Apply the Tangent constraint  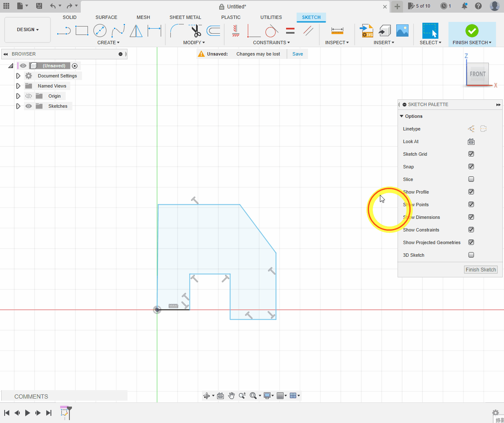[272, 31]
